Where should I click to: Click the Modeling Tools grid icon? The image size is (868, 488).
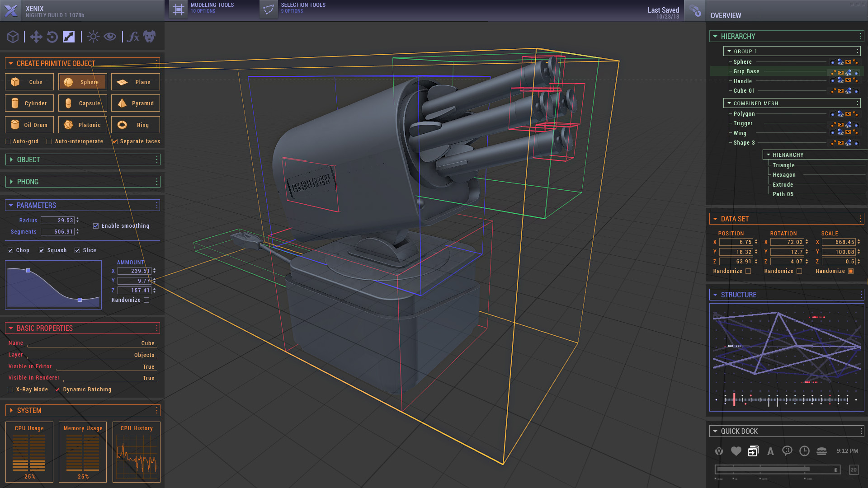[179, 9]
